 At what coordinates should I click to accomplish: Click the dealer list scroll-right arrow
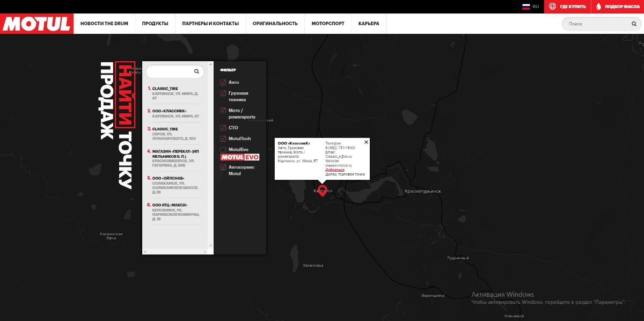(x=204, y=251)
